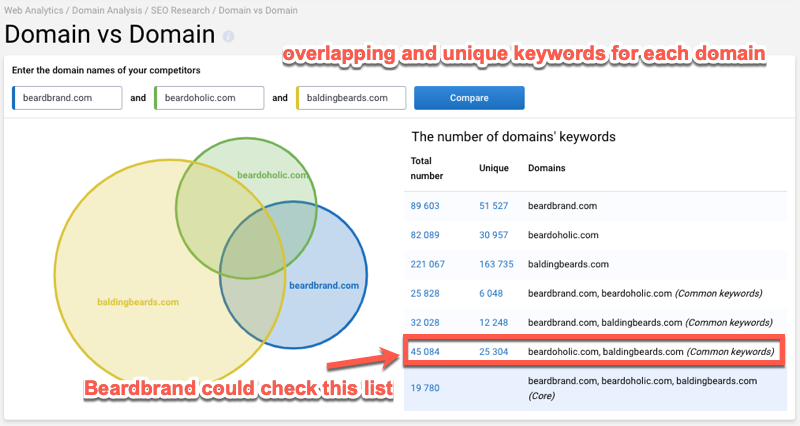Image resolution: width=800 pixels, height=426 pixels.
Task: Open unique common keywords 12 248
Action: 493,322
